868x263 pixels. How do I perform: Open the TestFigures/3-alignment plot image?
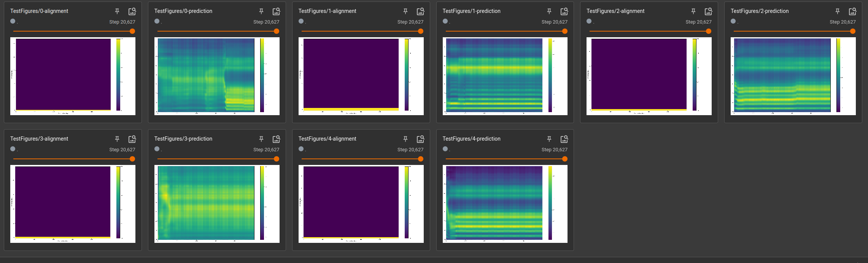click(x=73, y=204)
